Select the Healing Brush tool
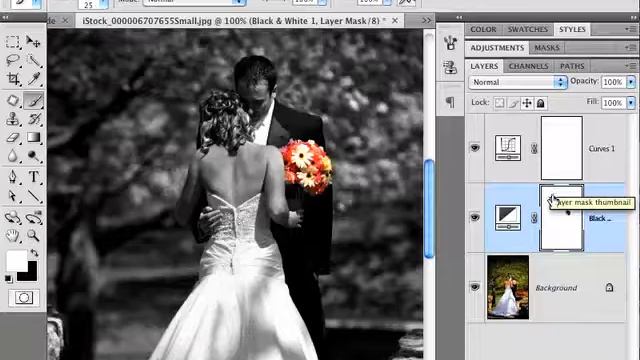 point(12,100)
